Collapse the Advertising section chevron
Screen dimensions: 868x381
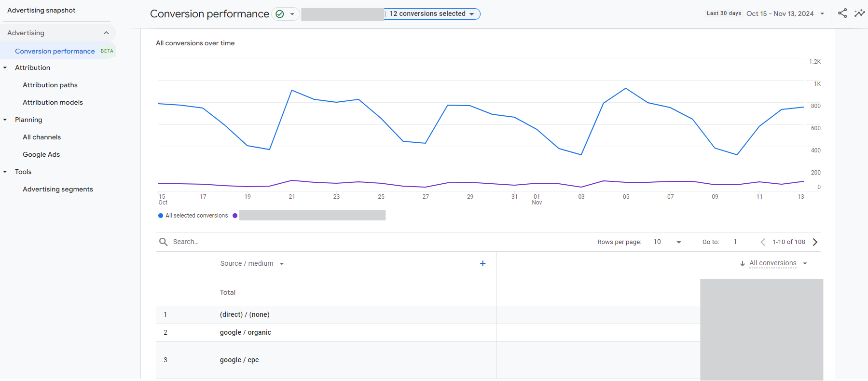[106, 33]
